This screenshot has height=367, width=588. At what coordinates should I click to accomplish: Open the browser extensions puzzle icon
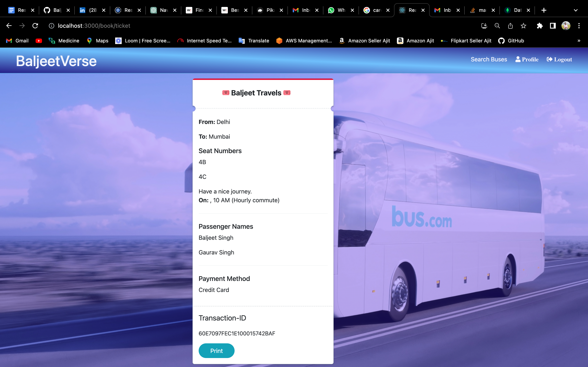540,26
